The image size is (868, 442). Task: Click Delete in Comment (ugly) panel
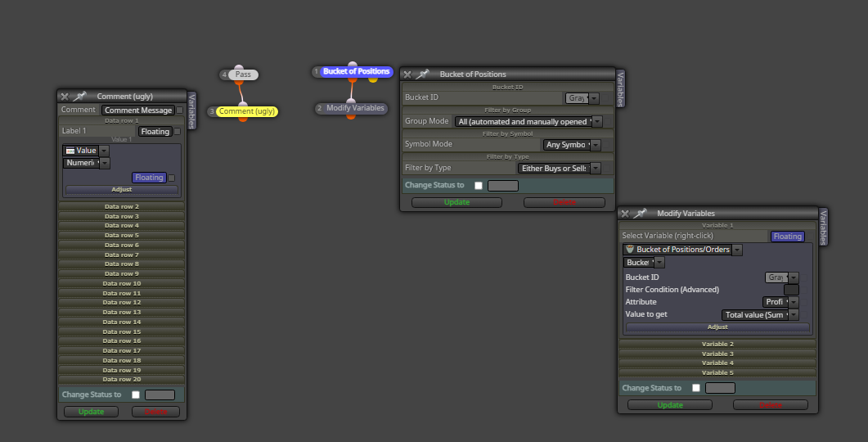pos(155,412)
